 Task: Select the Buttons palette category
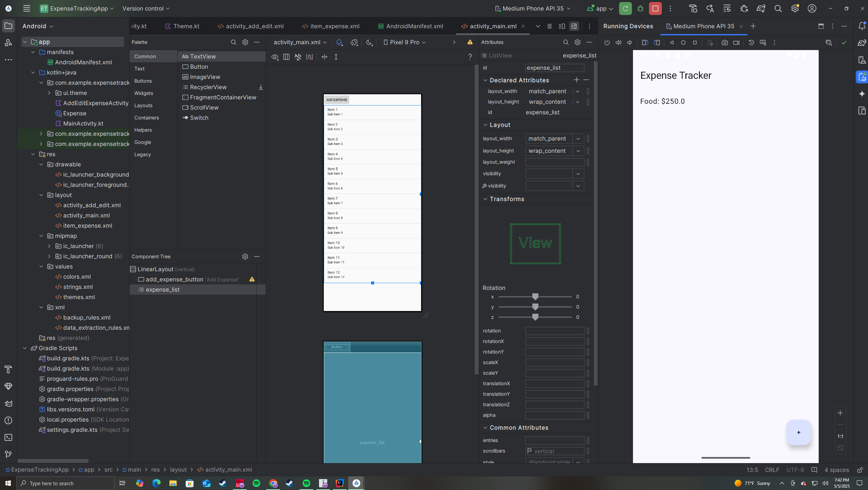point(143,81)
